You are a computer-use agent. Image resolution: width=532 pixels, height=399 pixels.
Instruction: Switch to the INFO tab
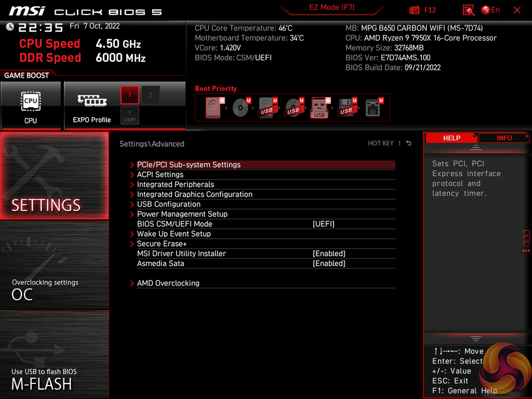click(x=504, y=138)
